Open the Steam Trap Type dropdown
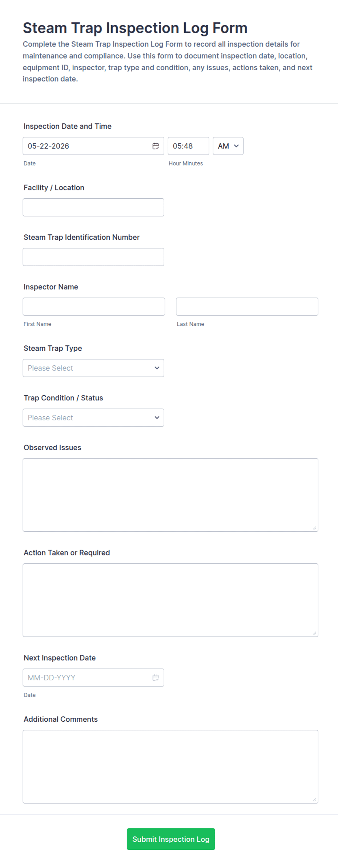Image resolution: width=338 pixels, height=868 pixels. pyautogui.click(x=93, y=368)
